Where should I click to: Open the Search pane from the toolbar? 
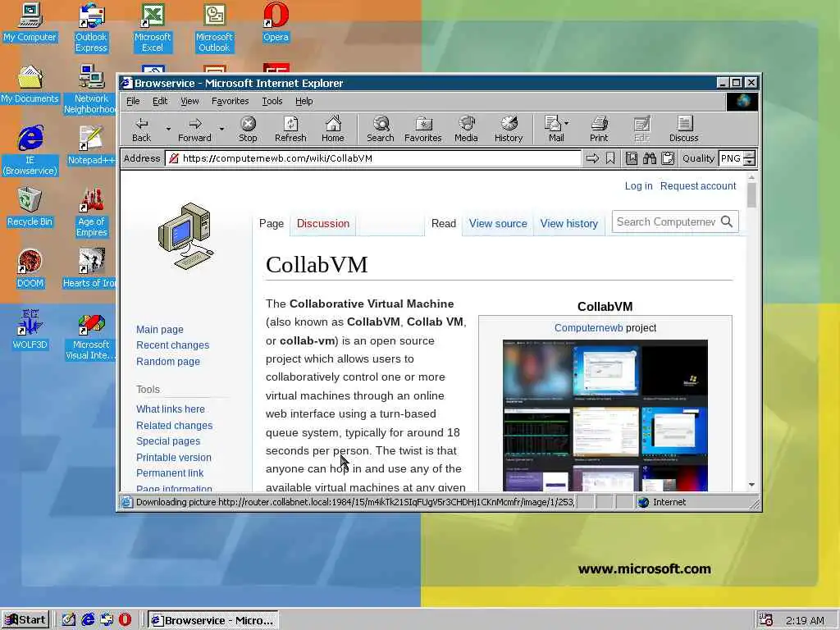(x=381, y=129)
